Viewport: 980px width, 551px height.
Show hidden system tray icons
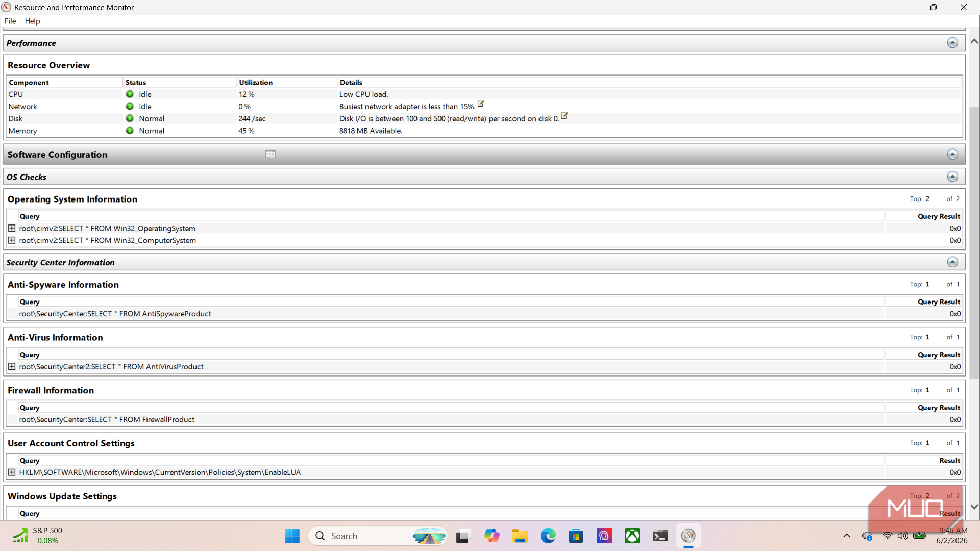coord(847,536)
